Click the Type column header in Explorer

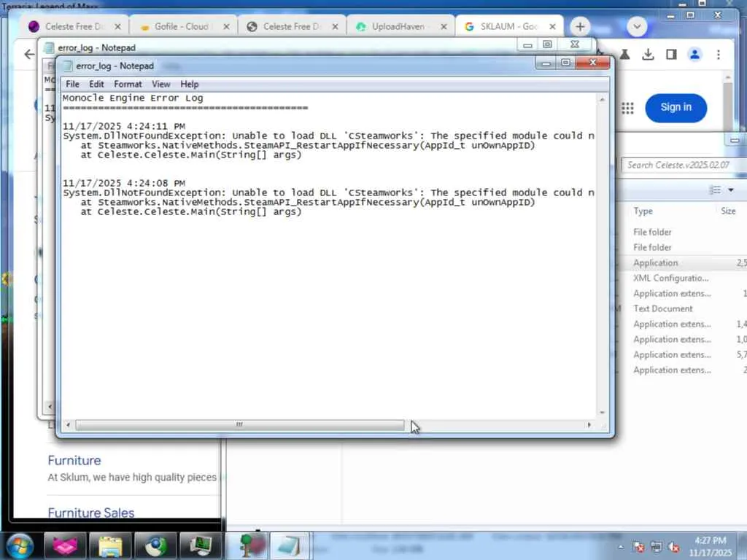click(x=643, y=211)
